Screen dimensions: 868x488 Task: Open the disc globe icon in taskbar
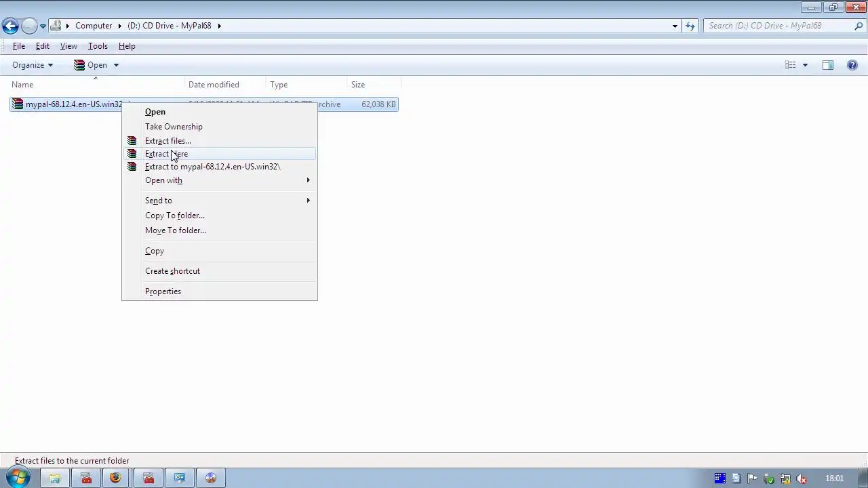tap(211, 478)
